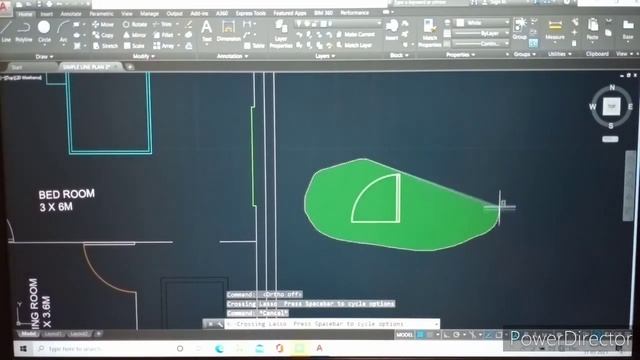Open the Continuous linetype dropdown
The image size is (640, 360).
tap(482, 43)
